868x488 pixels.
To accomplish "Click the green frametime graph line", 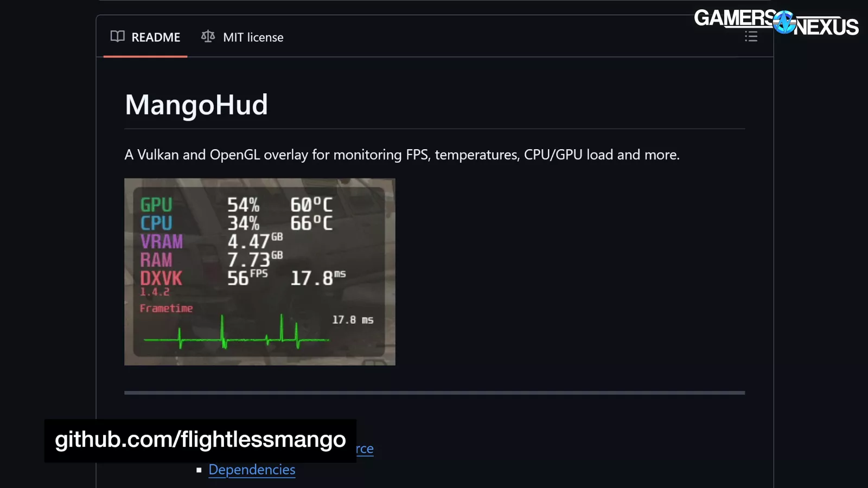I will pyautogui.click(x=237, y=332).
